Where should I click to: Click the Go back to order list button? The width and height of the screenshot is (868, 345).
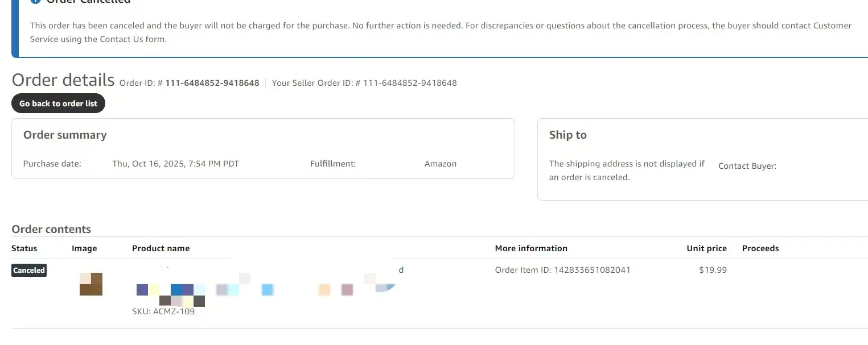pyautogui.click(x=58, y=103)
